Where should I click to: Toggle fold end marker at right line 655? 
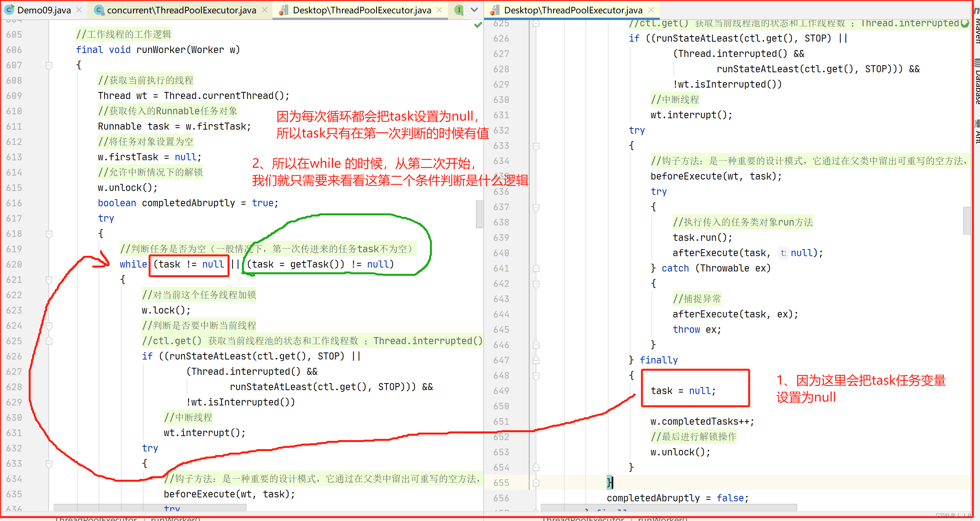coord(536,483)
